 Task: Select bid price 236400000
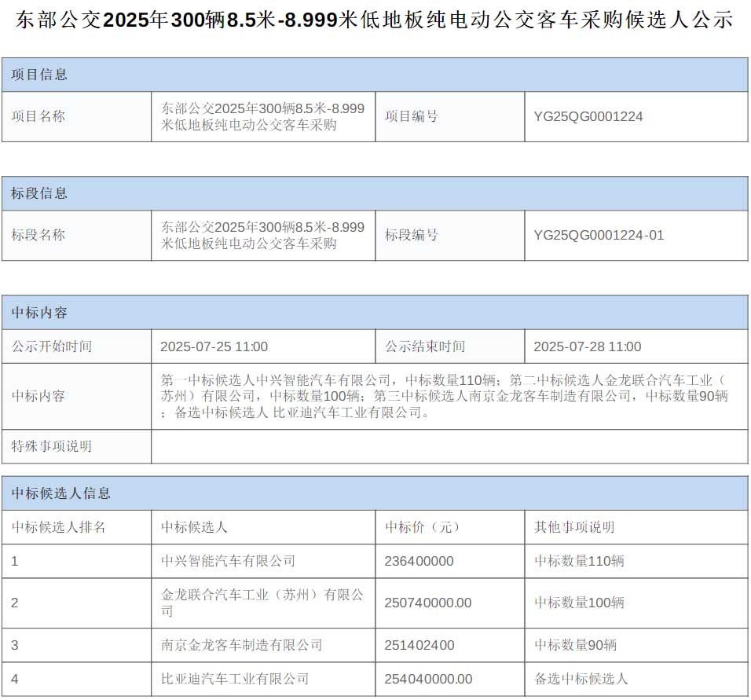pos(419,561)
